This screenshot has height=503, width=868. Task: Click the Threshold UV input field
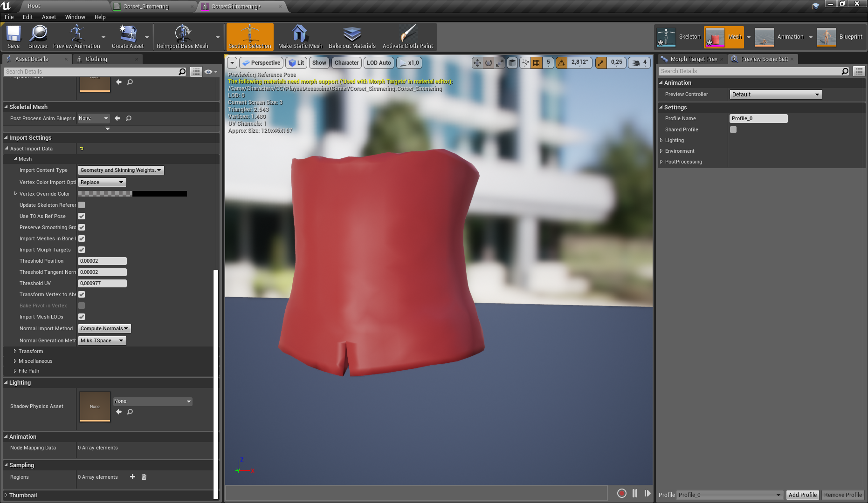click(x=102, y=284)
